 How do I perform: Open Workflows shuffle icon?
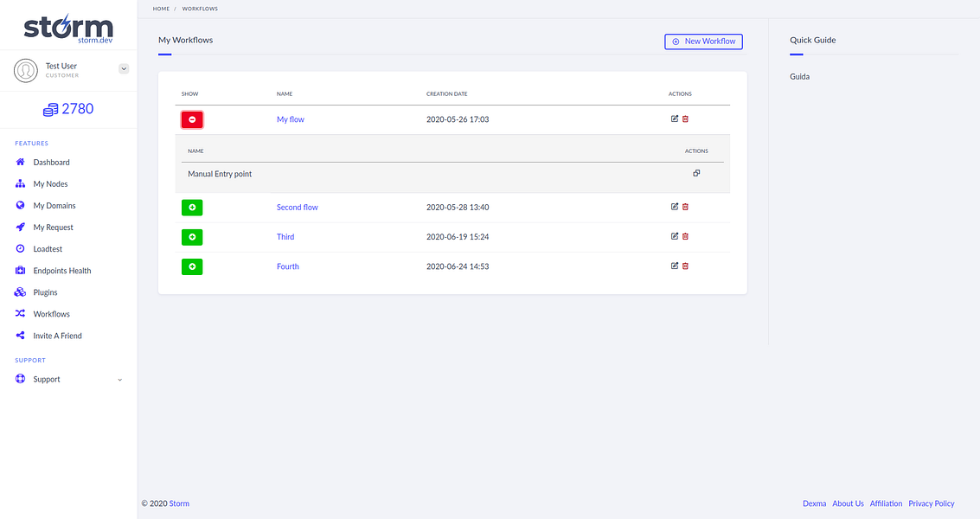click(x=20, y=314)
